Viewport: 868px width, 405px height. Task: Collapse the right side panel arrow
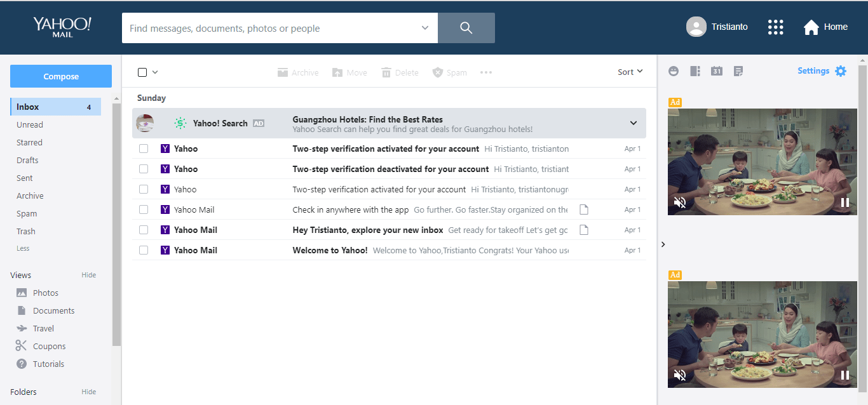coord(663,244)
